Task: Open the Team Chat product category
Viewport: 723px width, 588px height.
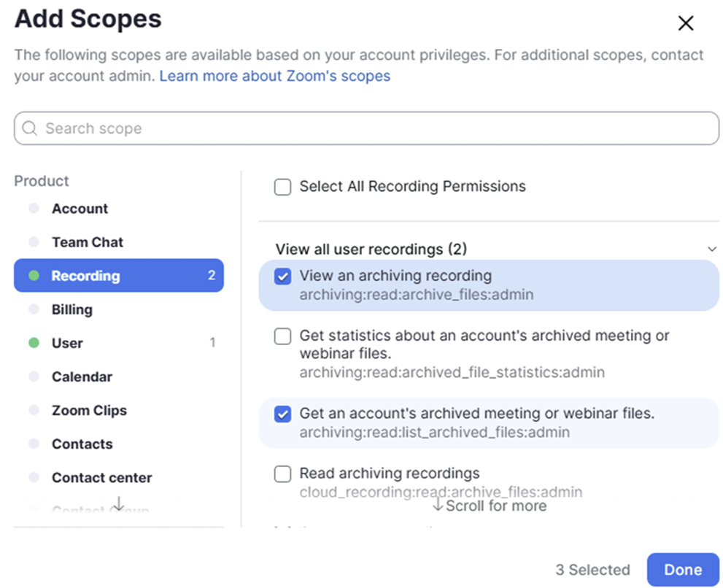Action: point(87,242)
